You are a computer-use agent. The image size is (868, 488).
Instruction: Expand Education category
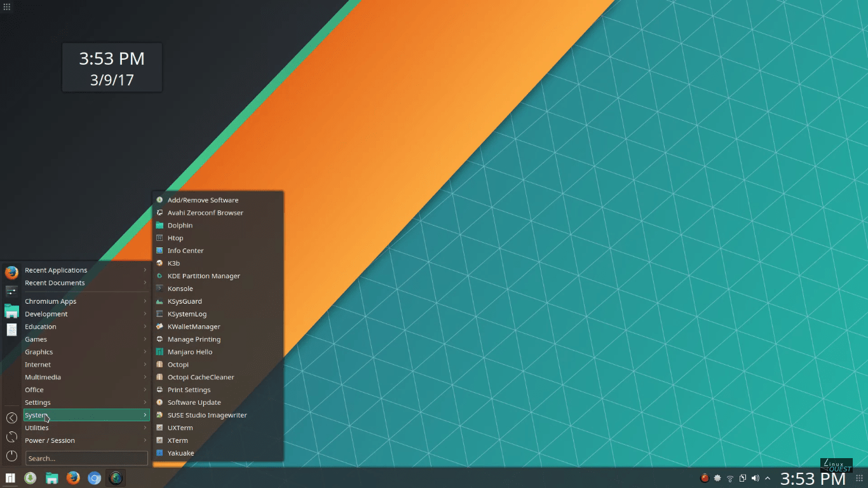[x=86, y=327]
